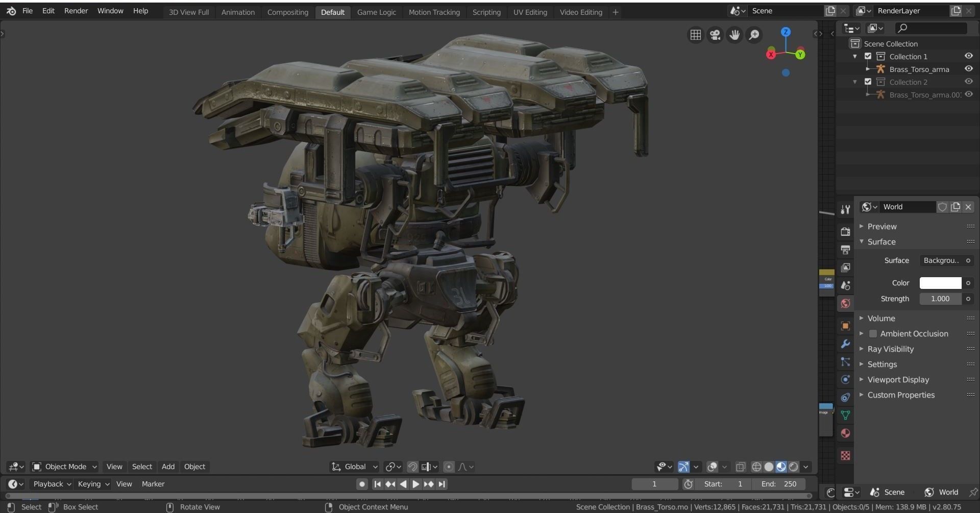Toggle snapping magnet in viewport header
980x513 pixels.
[x=412, y=467]
